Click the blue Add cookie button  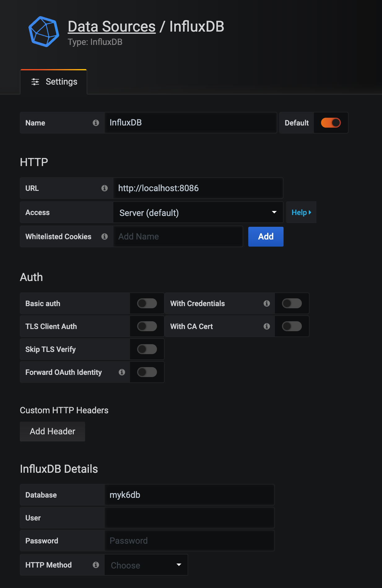(x=266, y=237)
